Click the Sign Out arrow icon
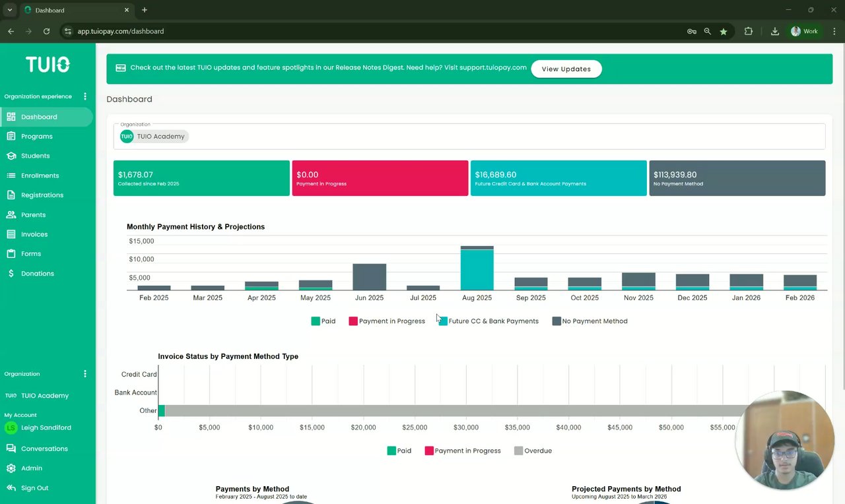Screen dimensions: 845x504 point(11,488)
